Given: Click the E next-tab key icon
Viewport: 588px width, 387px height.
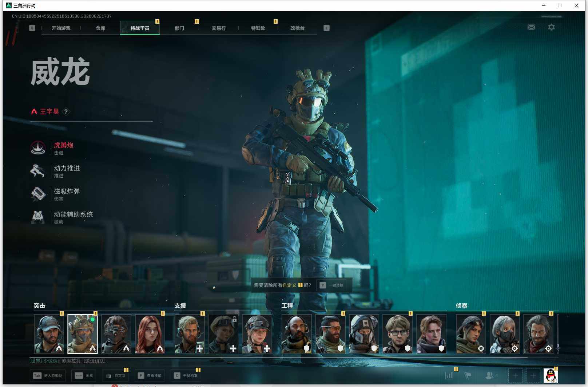Looking at the screenshot, I should coord(326,28).
